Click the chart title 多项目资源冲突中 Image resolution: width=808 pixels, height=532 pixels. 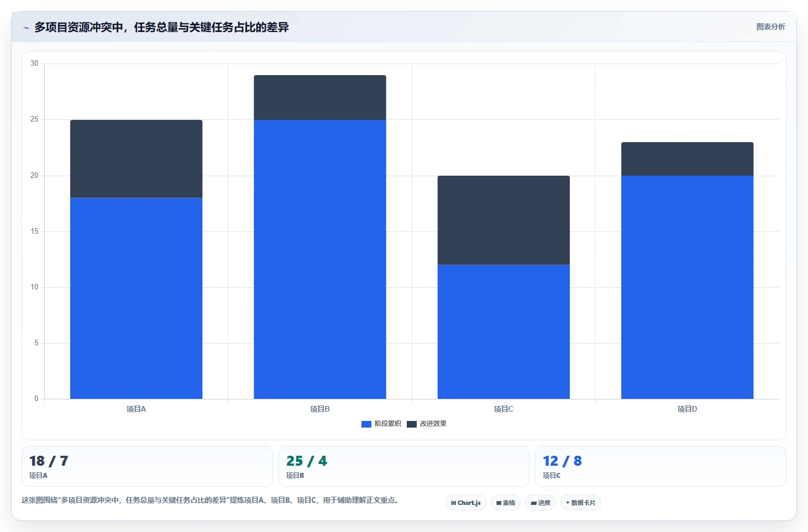[161, 27]
